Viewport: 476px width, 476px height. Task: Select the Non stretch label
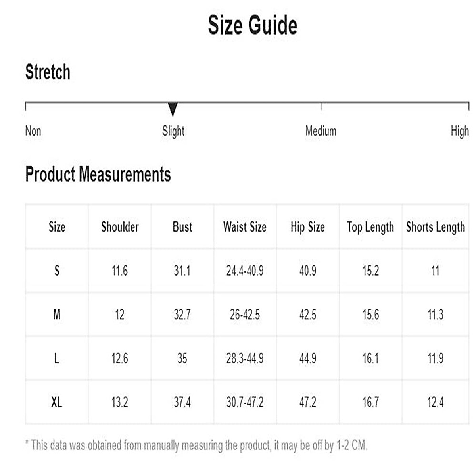tap(33, 131)
